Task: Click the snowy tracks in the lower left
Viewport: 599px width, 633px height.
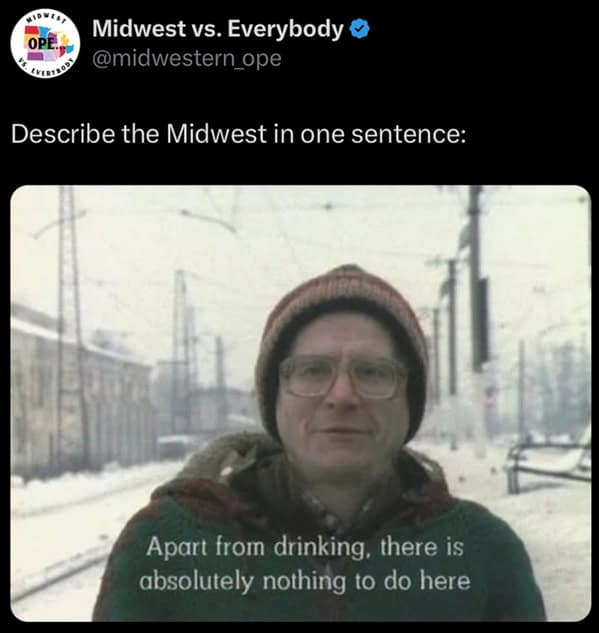Action: [61, 541]
